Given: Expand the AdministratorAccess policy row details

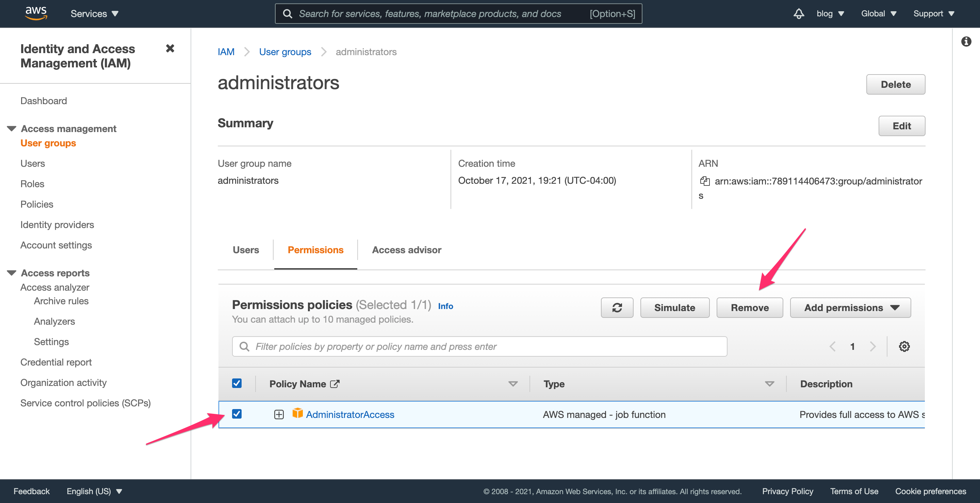Looking at the screenshot, I should coord(278,415).
